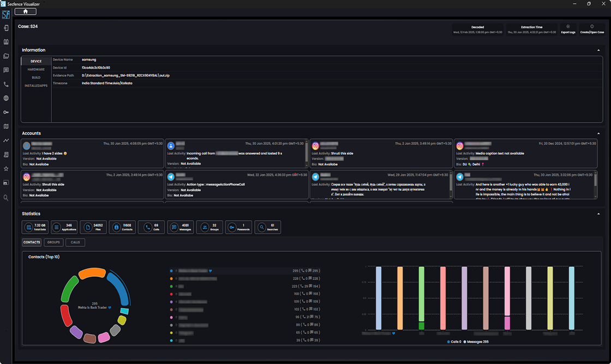Click the Device Id value f3ca4dc3c10b3c90
Viewport: 611px width, 364px height.
pos(96,68)
